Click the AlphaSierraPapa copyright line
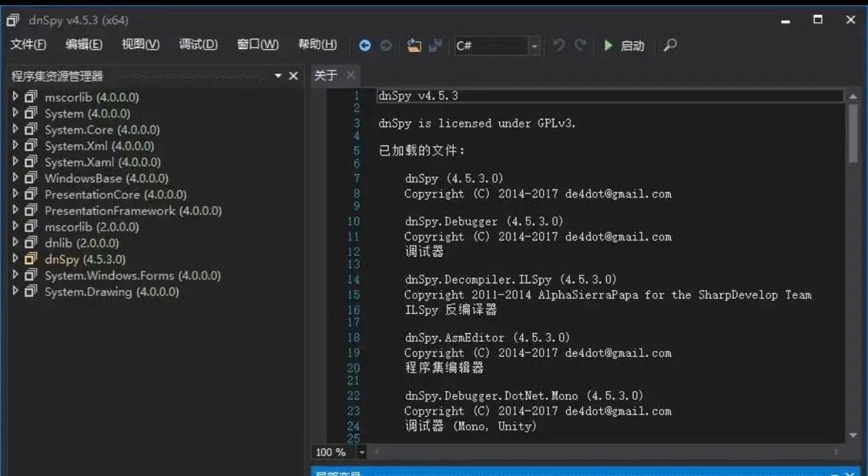This screenshot has height=476, width=868. click(x=608, y=295)
